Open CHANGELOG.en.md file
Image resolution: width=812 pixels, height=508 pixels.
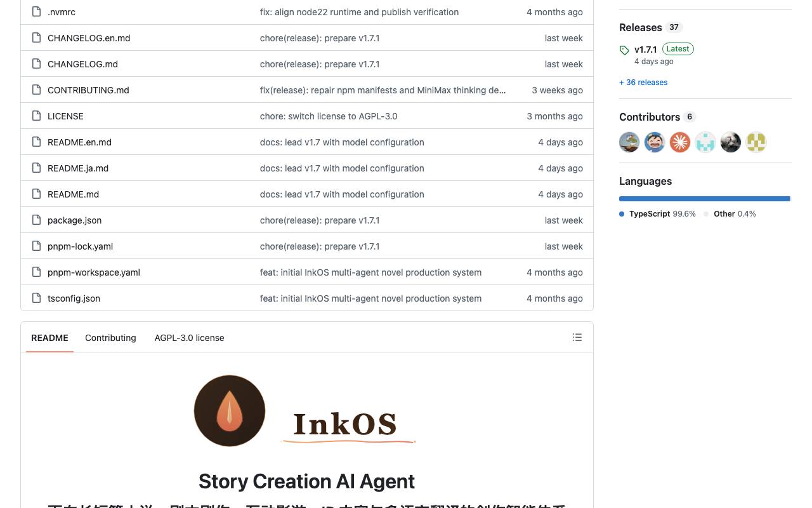(89, 38)
